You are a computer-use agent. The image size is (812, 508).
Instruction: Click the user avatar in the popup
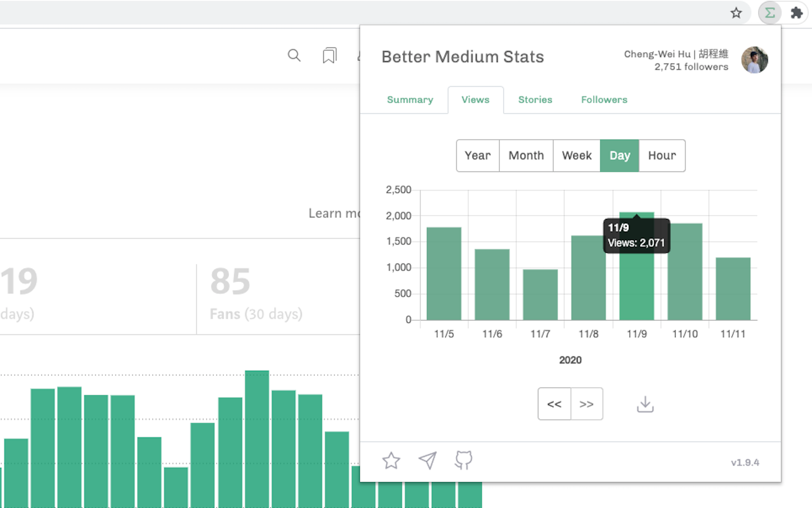[x=755, y=60]
